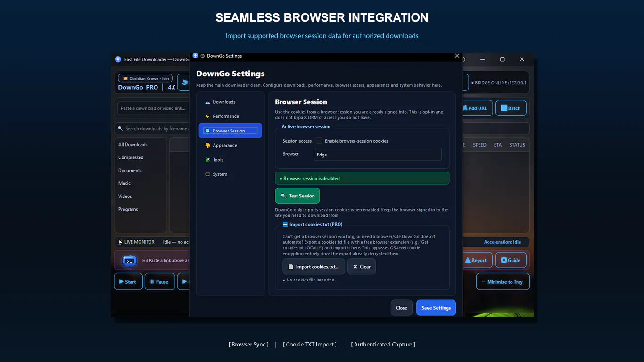Click the gear icon in settings title bar
Screen dimensions: 644x362
(x=203, y=56)
